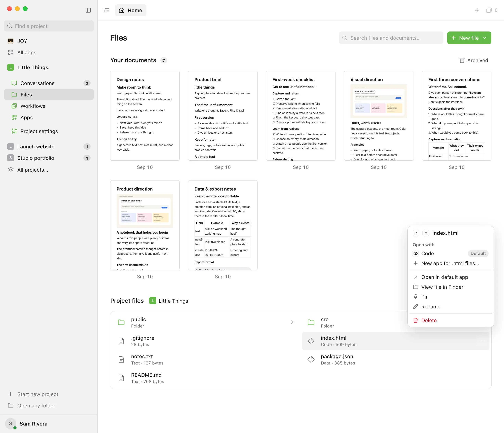Expand the public folder chevron

[x=292, y=322]
